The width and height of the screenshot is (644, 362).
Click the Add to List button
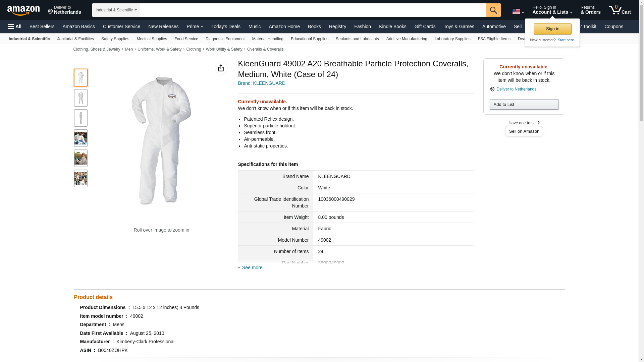pyautogui.click(x=524, y=105)
